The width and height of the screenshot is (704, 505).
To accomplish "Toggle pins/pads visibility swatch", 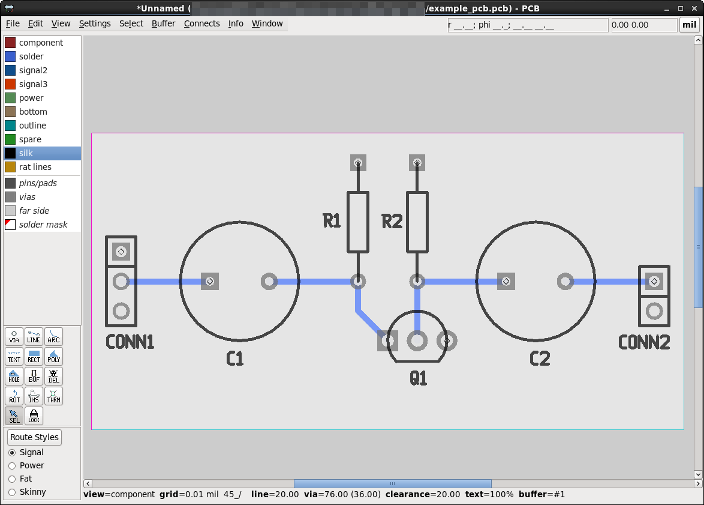I will pos(10,183).
